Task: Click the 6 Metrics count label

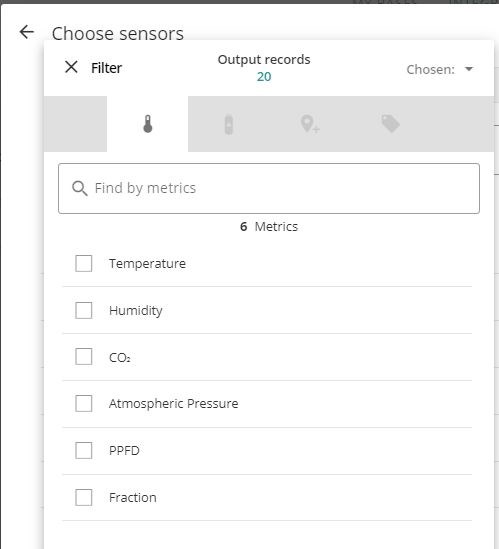Action: 269,227
